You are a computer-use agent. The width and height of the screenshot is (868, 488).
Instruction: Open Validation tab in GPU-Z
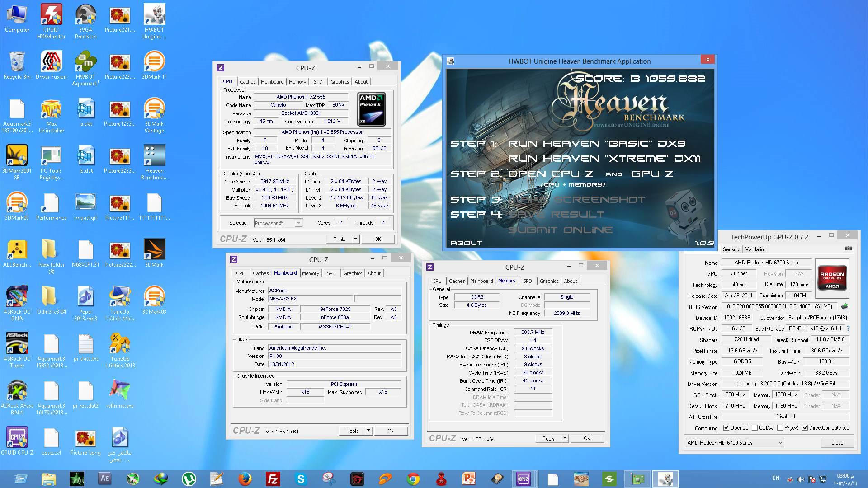[x=756, y=249]
